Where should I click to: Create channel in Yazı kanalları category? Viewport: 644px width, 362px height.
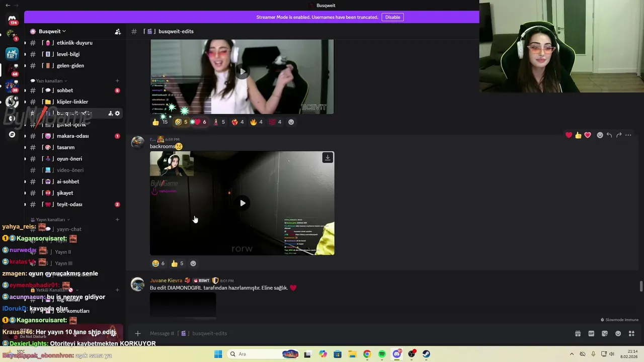pos(117,80)
